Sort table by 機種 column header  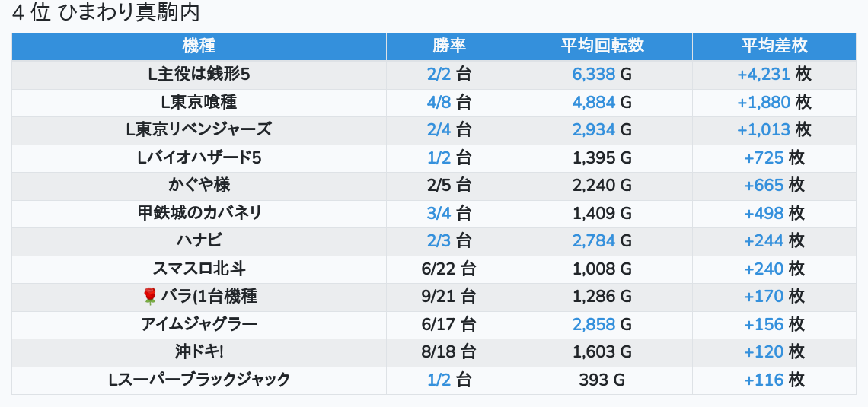199,46
